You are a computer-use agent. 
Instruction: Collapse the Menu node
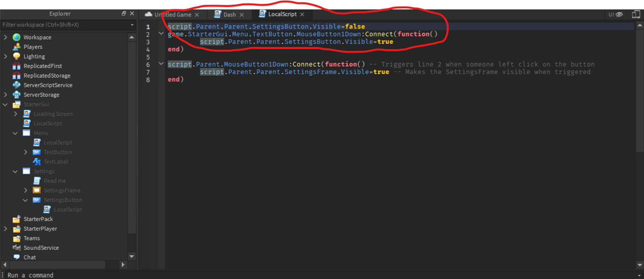[x=15, y=133]
